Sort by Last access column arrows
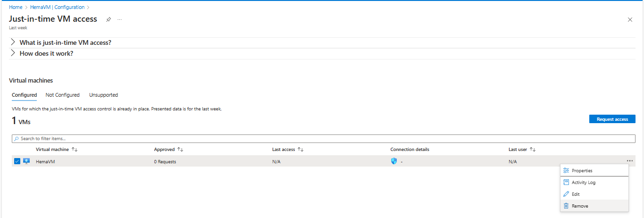This screenshot has width=644, height=218. [301, 150]
